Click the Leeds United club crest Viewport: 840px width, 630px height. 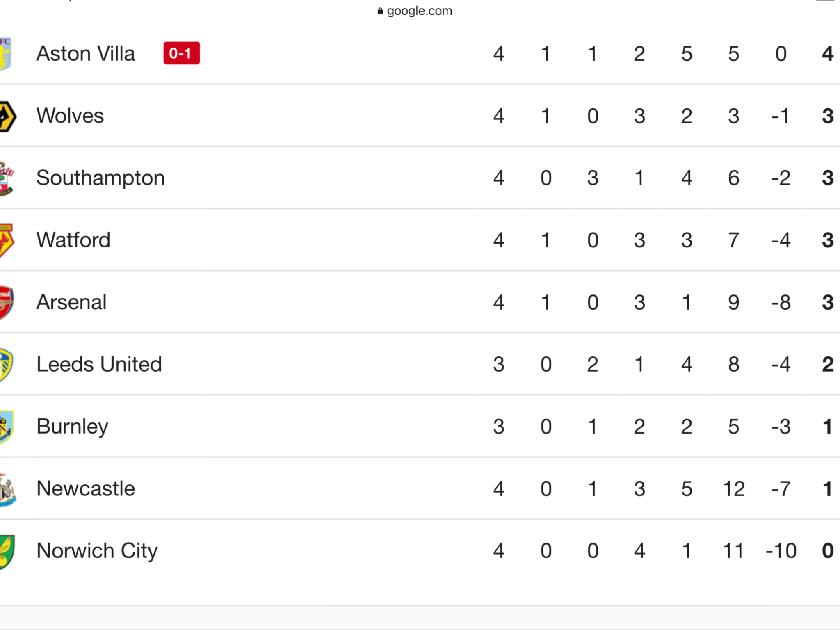click(x=6, y=365)
